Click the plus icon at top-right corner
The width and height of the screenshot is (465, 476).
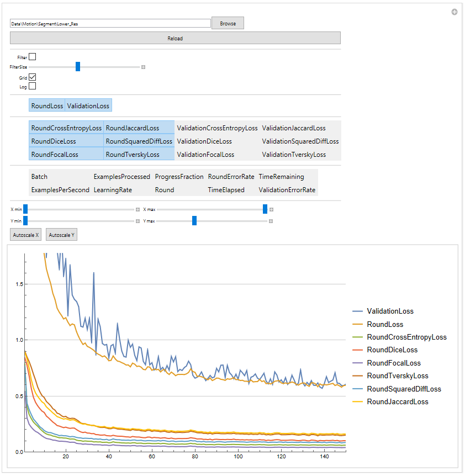tap(454, 12)
